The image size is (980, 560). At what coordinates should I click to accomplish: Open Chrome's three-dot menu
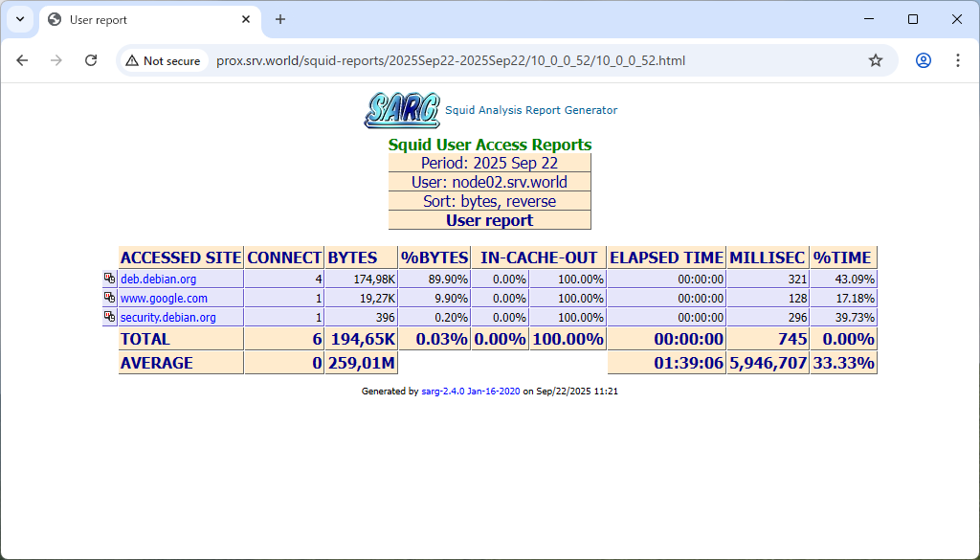(957, 60)
